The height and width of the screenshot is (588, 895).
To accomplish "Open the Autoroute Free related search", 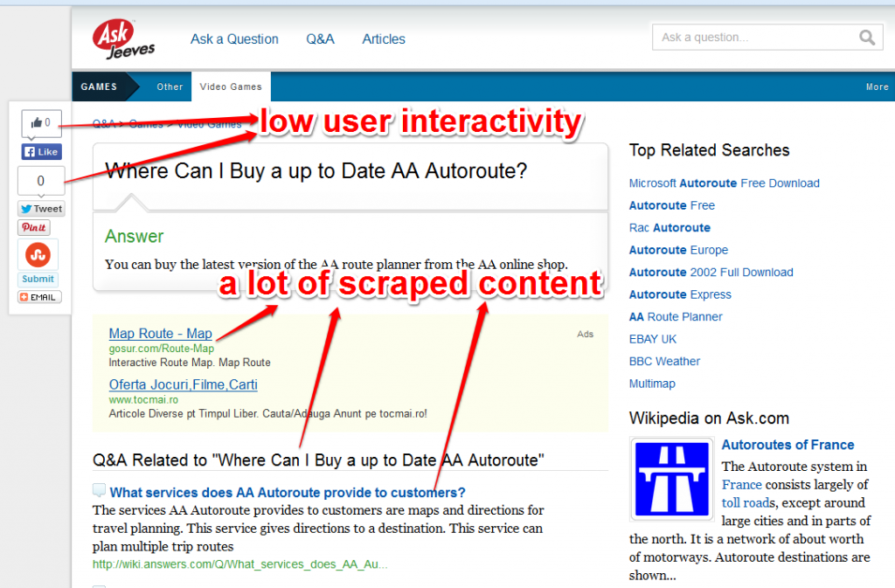I will pos(672,205).
